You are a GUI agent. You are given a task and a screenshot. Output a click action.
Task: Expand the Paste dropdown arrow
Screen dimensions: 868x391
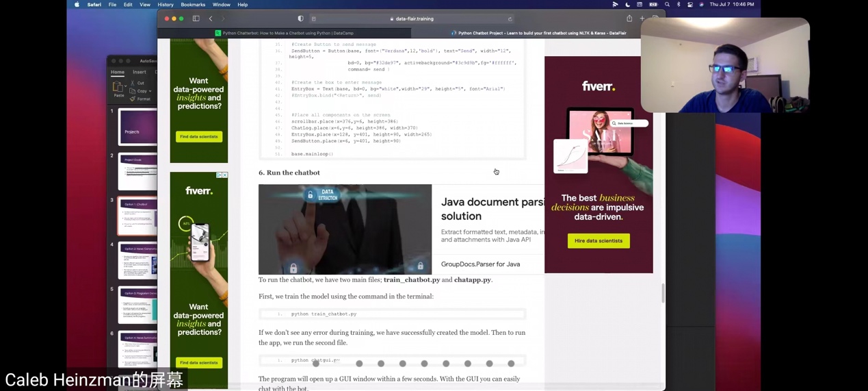click(x=126, y=87)
